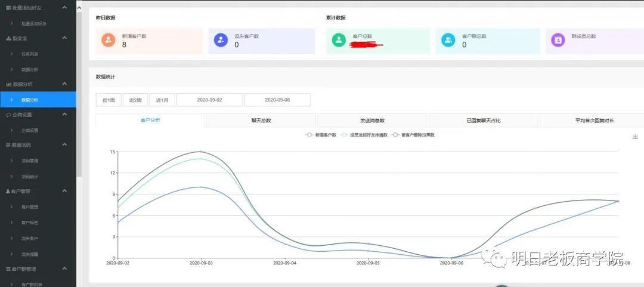Click the 裂变宝 group header icon

(x=8, y=38)
